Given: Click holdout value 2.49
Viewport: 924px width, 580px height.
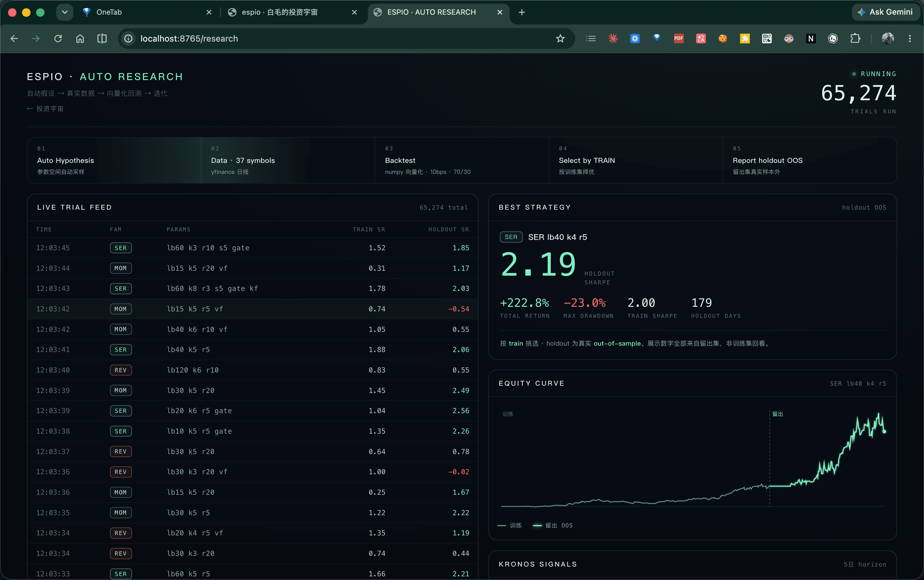Looking at the screenshot, I should (461, 391).
